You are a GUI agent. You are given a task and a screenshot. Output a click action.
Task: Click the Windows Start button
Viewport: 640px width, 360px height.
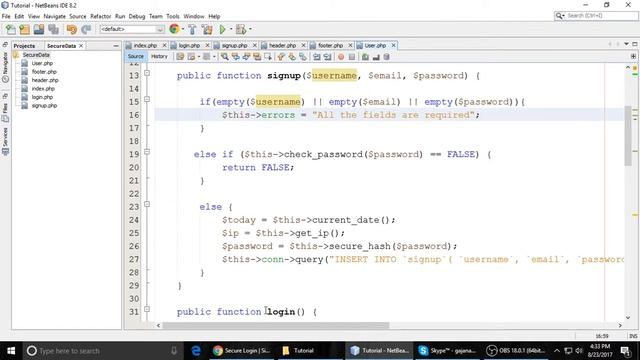coord(11,351)
